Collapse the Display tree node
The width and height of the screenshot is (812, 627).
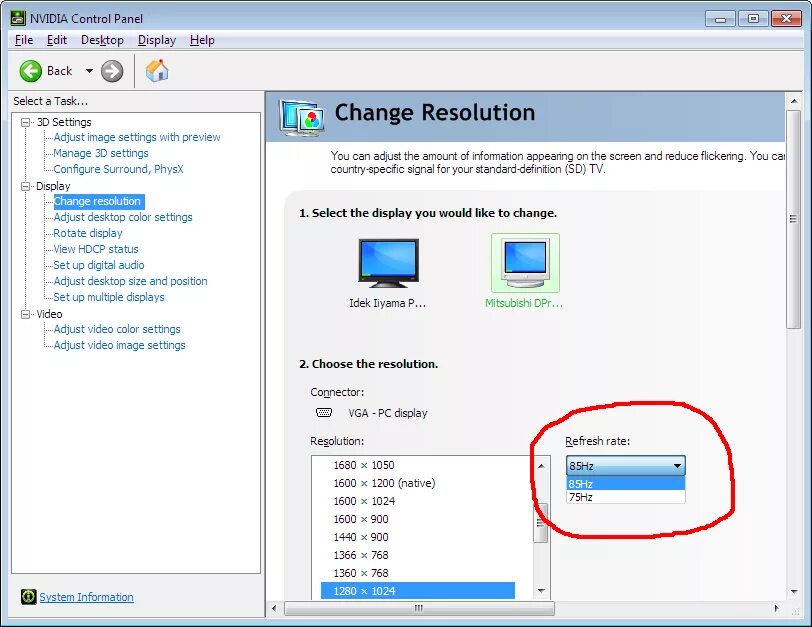[25, 186]
